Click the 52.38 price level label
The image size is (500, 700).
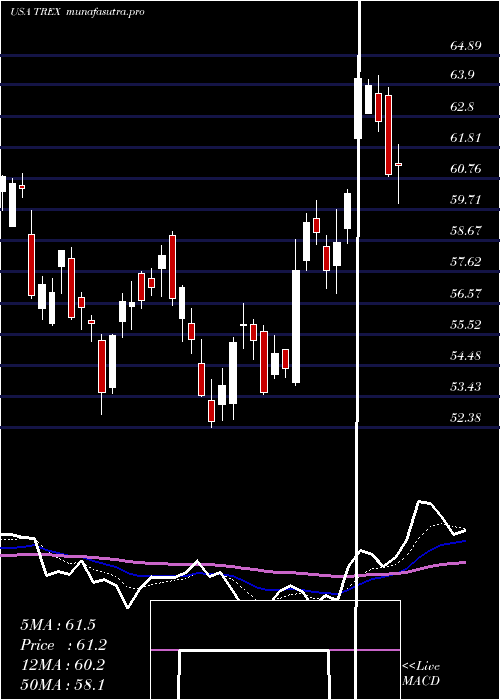[466, 418]
